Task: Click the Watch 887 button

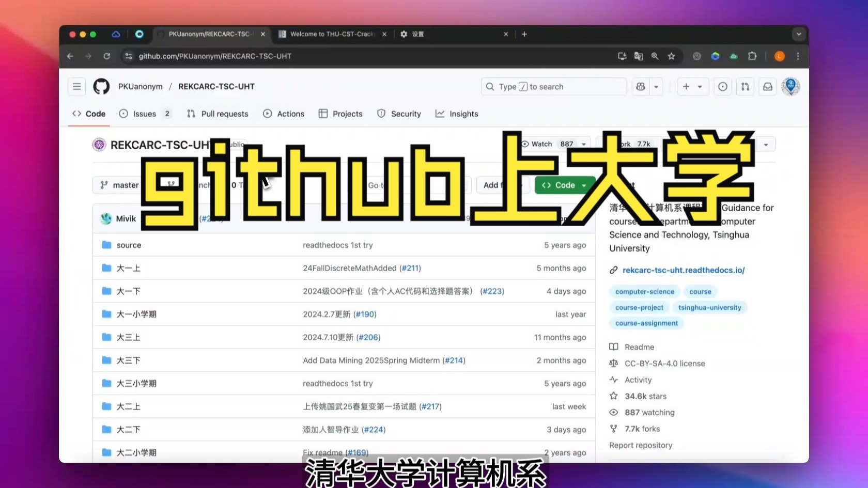Action: point(547,144)
